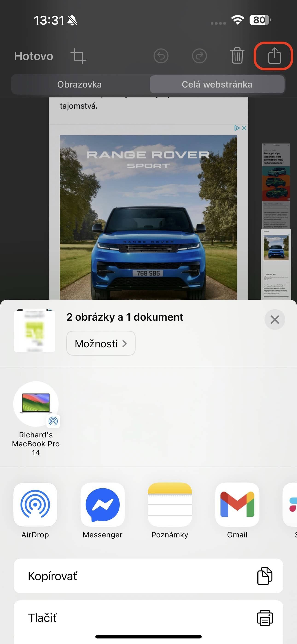Delete screenshot with trash icon
297x644 pixels.
click(x=237, y=56)
